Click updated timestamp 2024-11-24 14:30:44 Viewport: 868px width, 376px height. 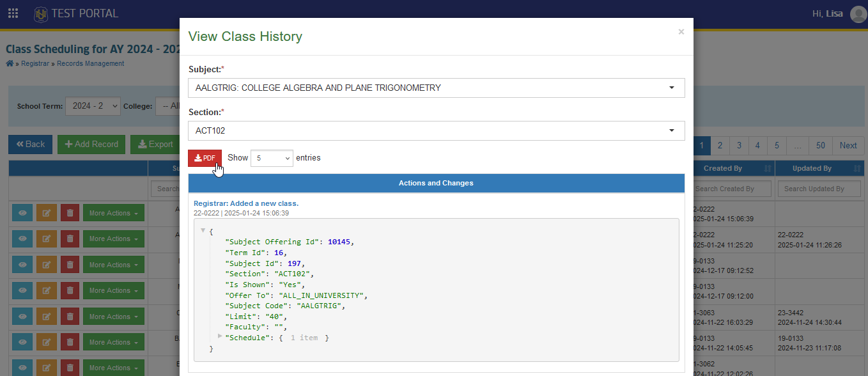point(809,322)
